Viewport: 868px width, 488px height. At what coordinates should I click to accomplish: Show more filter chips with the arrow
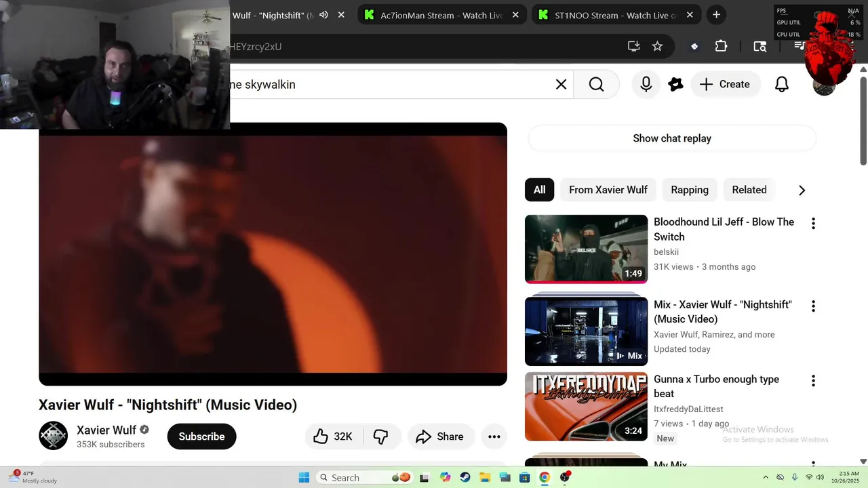click(802, 190)
